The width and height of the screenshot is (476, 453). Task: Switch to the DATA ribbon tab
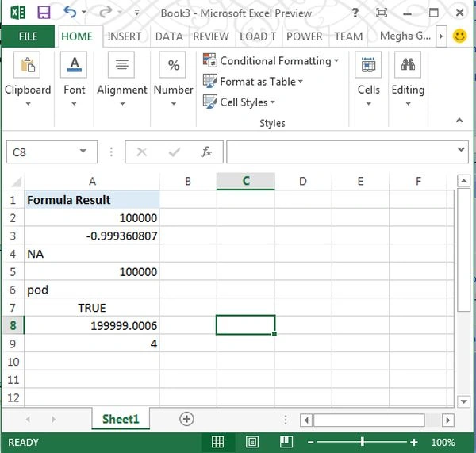[x=169, y=36]
